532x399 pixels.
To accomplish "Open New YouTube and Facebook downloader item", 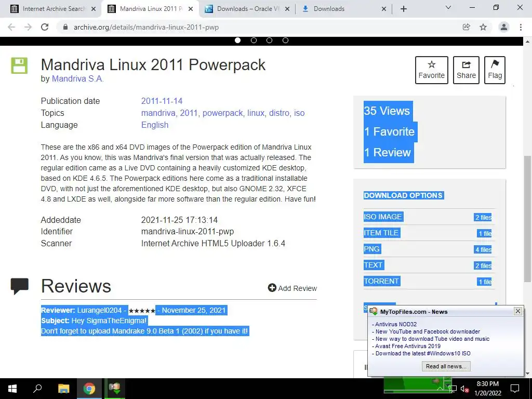I will coord(428,331).
